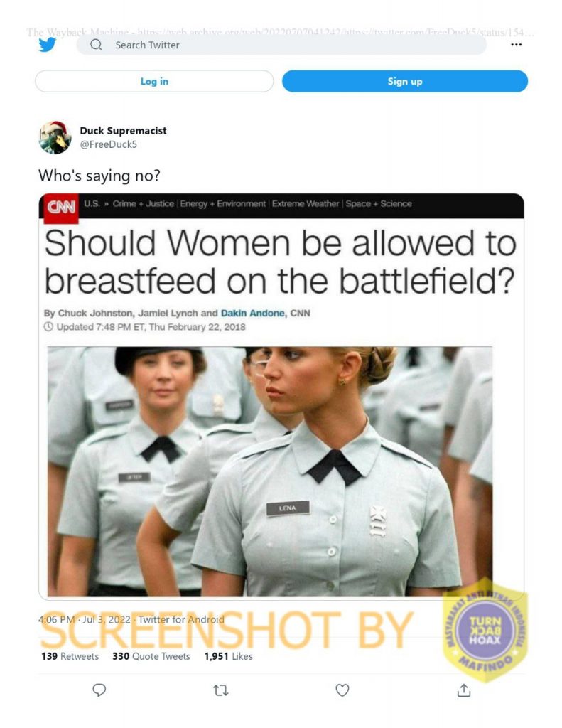The image size is (562, 728).
Task: Click the Twitter for Android source link
Action: 181,619
